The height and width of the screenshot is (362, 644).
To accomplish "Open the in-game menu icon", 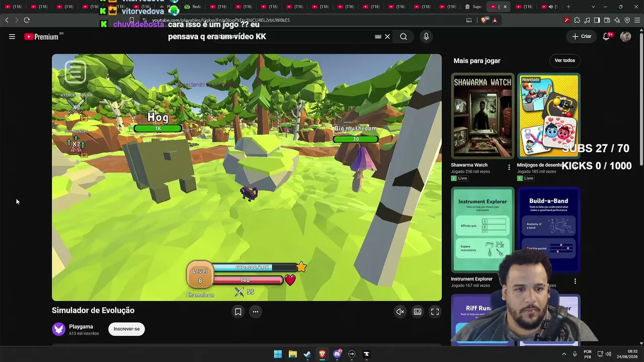I will pos(75,71).
